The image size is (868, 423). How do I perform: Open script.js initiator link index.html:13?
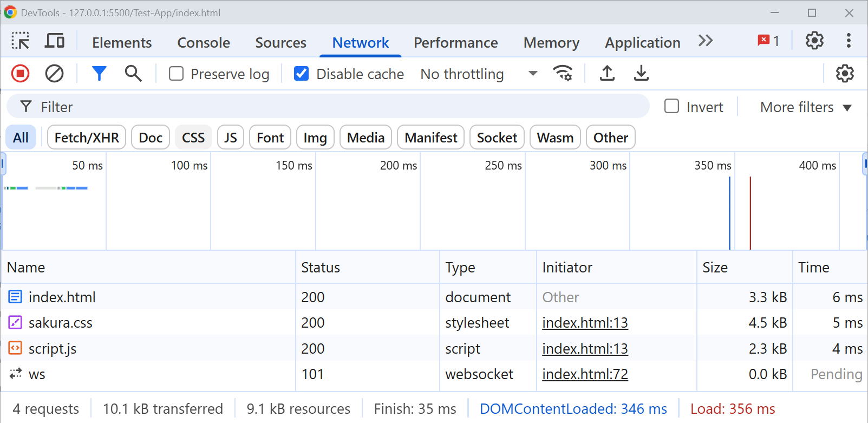(585, 349)
